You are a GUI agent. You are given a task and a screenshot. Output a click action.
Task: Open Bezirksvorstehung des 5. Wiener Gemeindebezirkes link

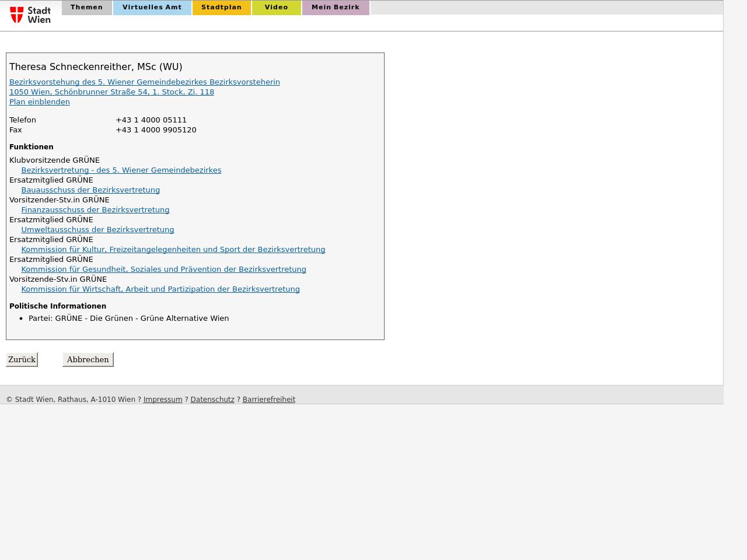click(144, 82)
